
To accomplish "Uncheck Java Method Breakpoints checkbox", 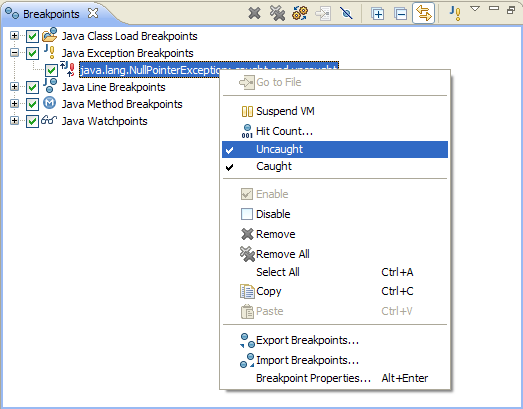I will (x=32, y=104).
